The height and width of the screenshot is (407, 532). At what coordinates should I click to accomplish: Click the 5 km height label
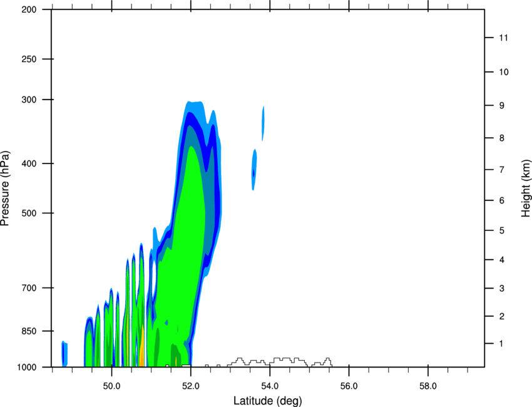(x=502, y=231)
